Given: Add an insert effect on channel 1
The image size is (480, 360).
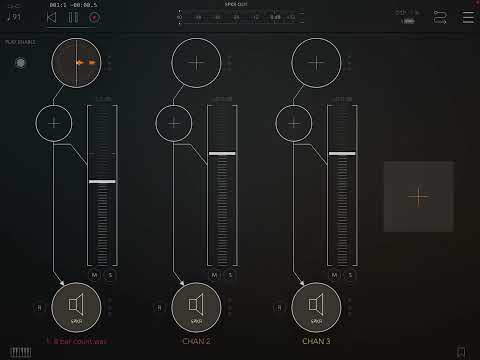Looking at the screenshot, I should pyautogui.click(x=54, y=123).
